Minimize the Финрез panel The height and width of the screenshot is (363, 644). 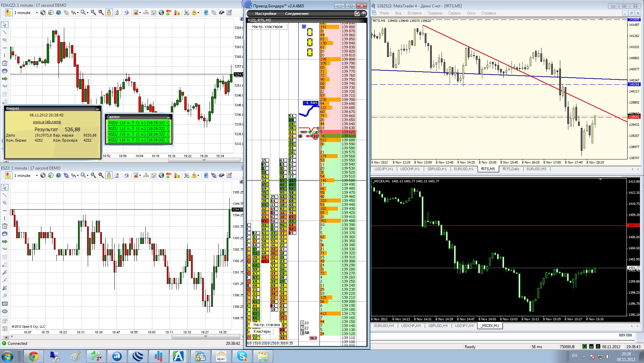(98, 109)
